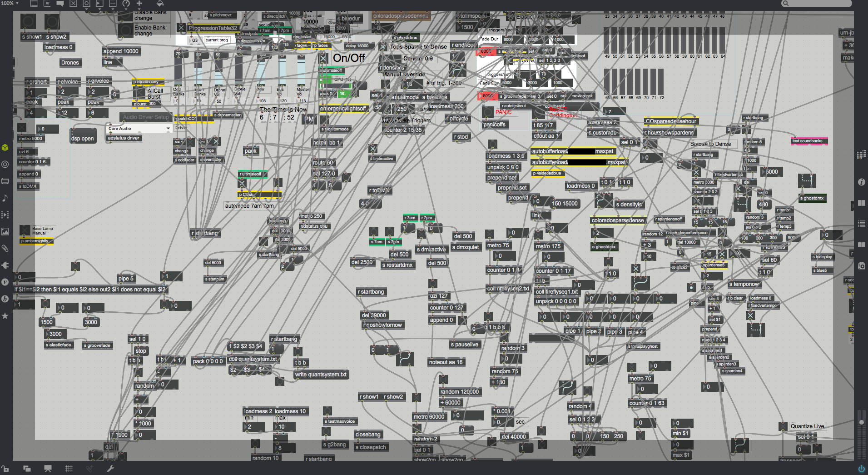Add a dial object from toolbar
Viewport: 868px width, 475px height.
[126, 4]
